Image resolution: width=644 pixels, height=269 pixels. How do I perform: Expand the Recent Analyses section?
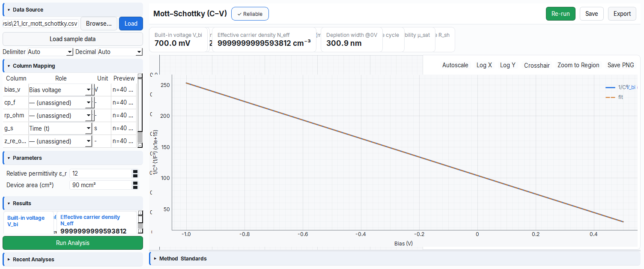click(73, 260)
